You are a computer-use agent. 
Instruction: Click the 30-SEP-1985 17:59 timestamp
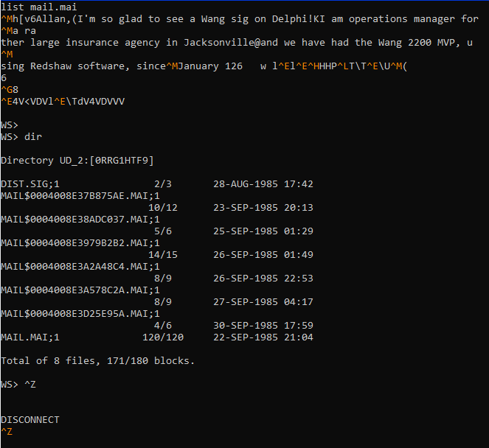click(263, 326)
